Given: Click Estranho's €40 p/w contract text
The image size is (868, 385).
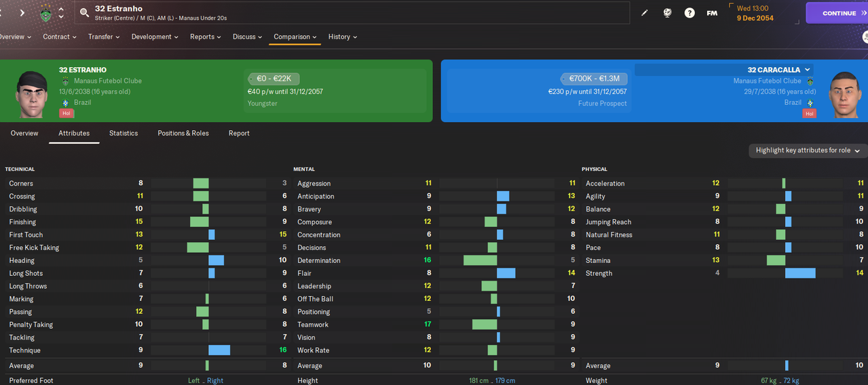Looking at the screenshot, I should [285, 92].
